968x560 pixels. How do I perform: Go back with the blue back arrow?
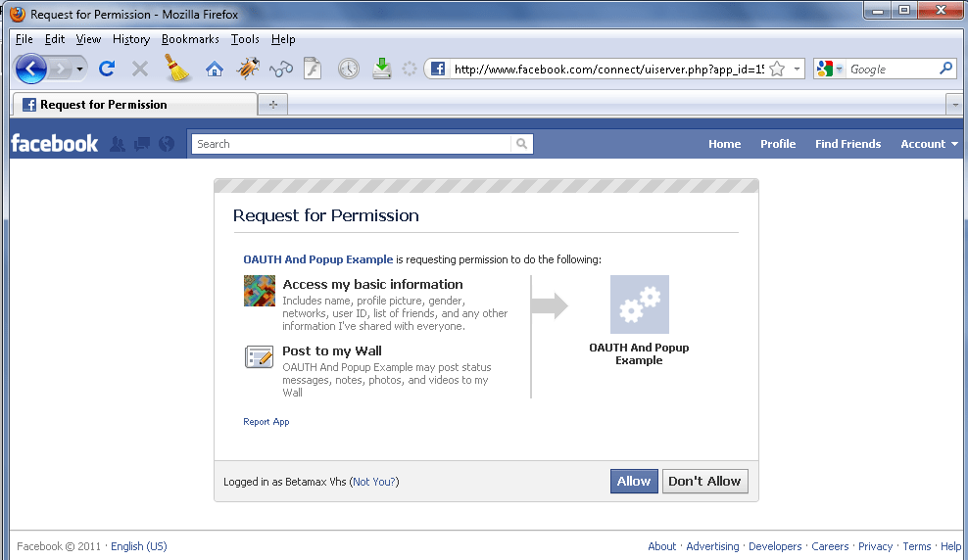(x=31, y=69)
